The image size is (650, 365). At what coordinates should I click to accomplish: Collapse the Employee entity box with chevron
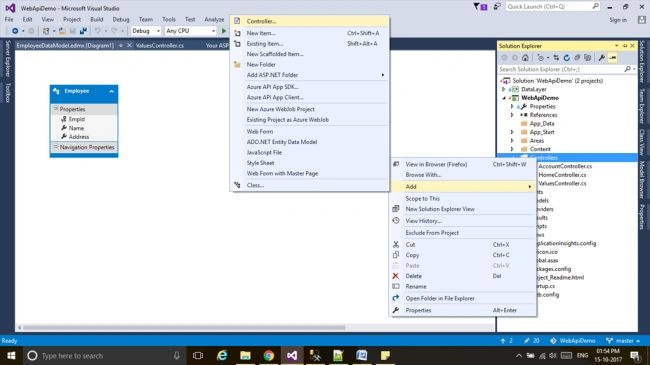(112, 91)
